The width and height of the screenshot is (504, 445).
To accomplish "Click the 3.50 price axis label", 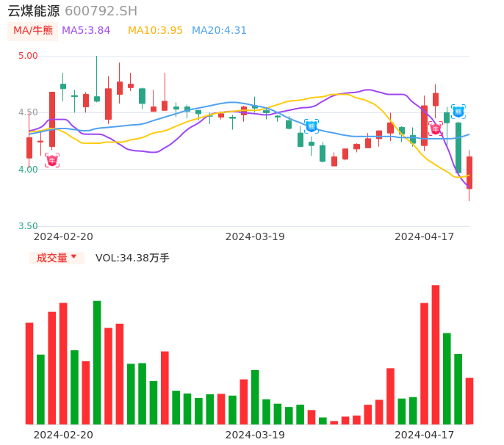I will [28, 226].
